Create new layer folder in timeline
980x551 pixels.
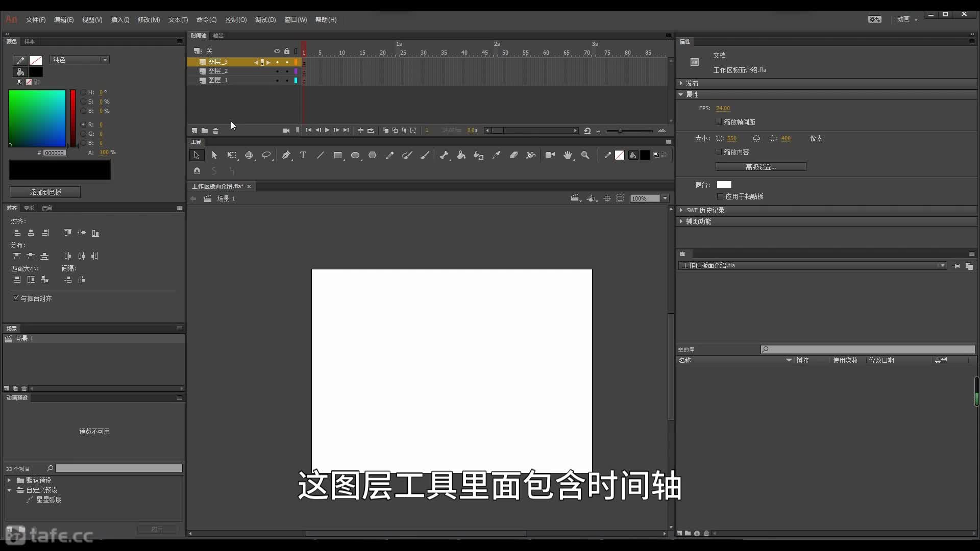(x=205, y=131)
